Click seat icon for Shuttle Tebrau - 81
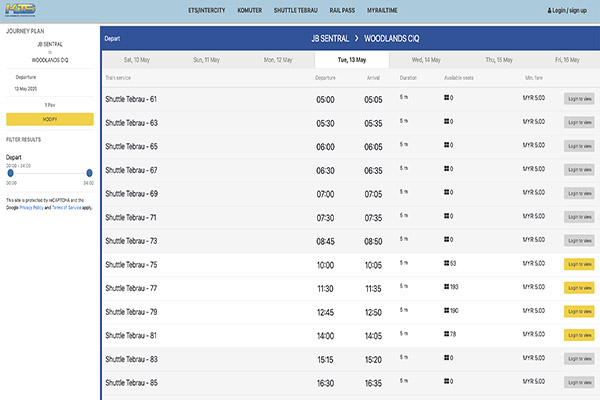 click(x=446, y=333)
